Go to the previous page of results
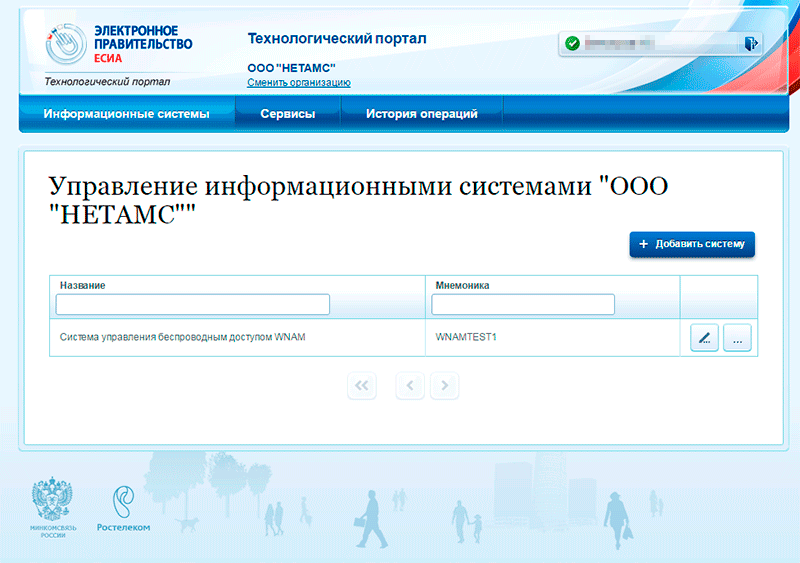The image size is (800, 563). pyautogui.click(x=410, y=385)
